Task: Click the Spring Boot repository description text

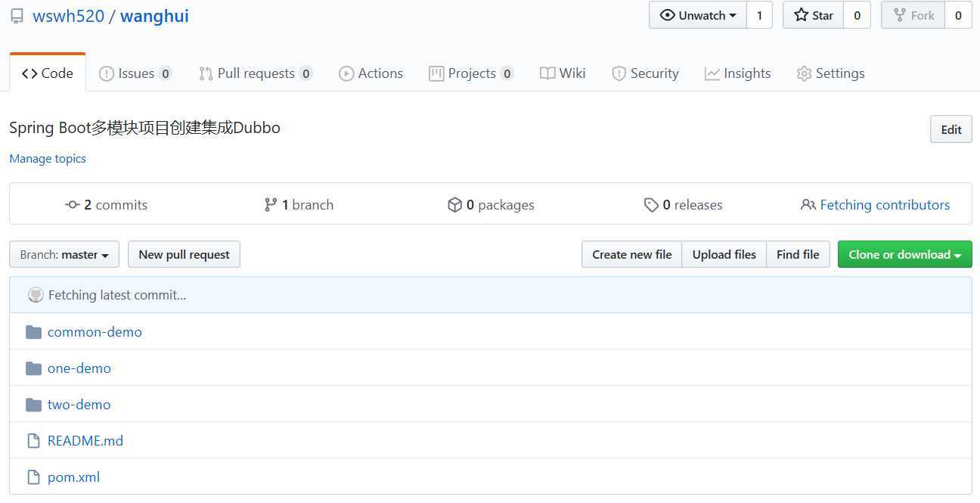Action: pos(144,128)
